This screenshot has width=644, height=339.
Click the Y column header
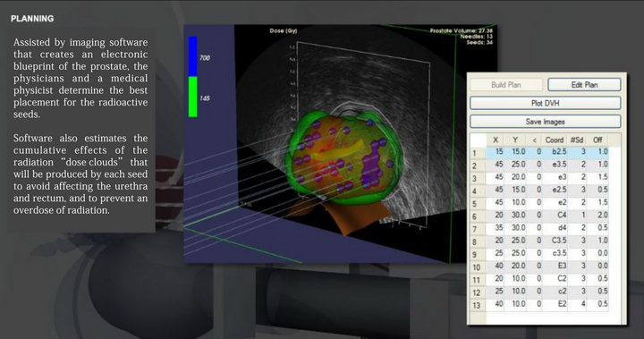515,140
